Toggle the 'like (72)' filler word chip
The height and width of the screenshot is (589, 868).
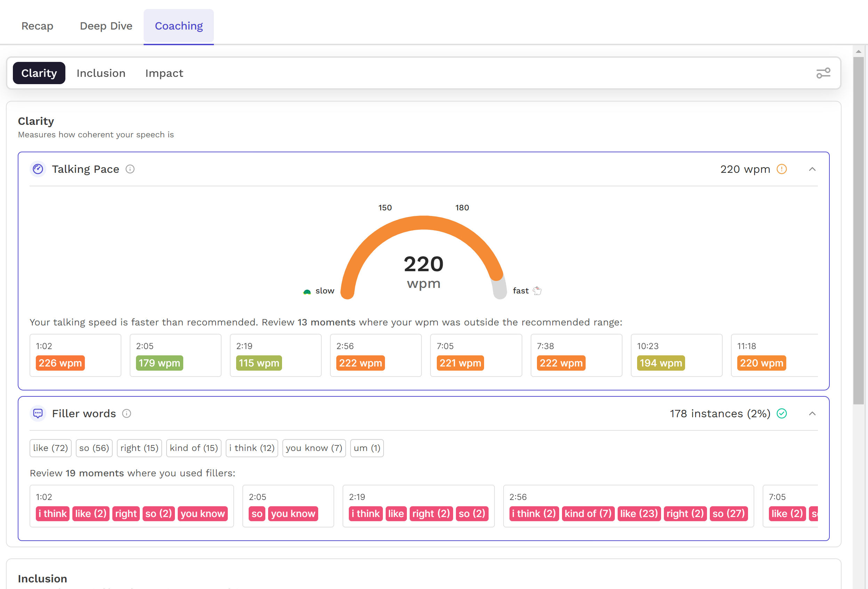(x=50, y=448)
